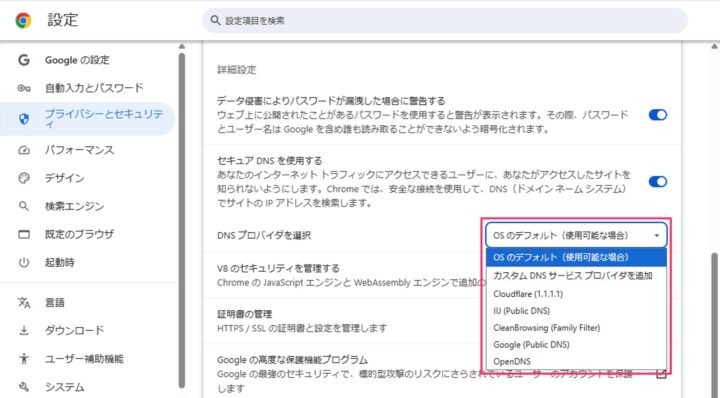
Task: Click the palette icon for デザイン
Action: (24, 178)
